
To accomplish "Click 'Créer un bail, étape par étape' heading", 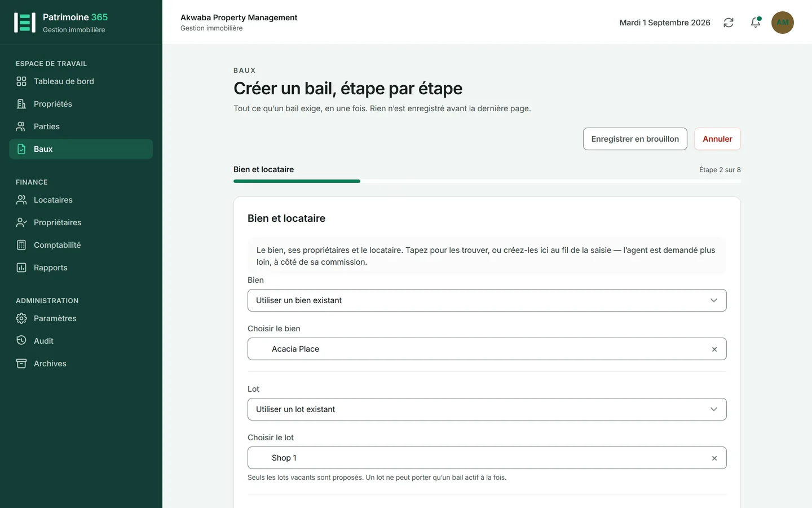I will (x=348, y=89).
